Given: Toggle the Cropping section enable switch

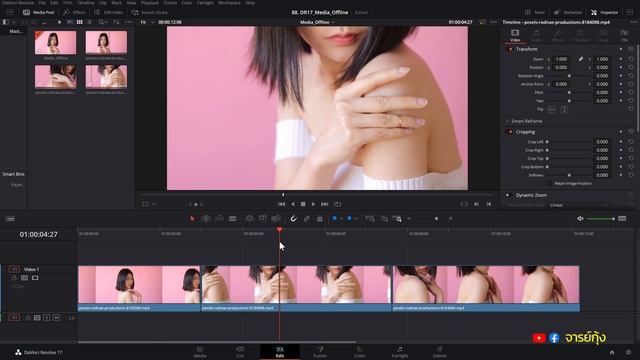Looking at the screenshot, I should pos(509,132).
